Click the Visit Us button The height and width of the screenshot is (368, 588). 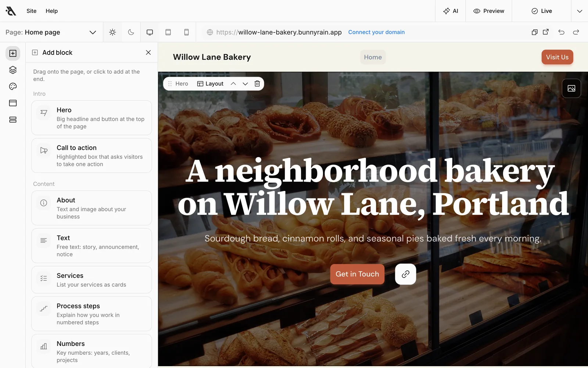tap(557, 57)
